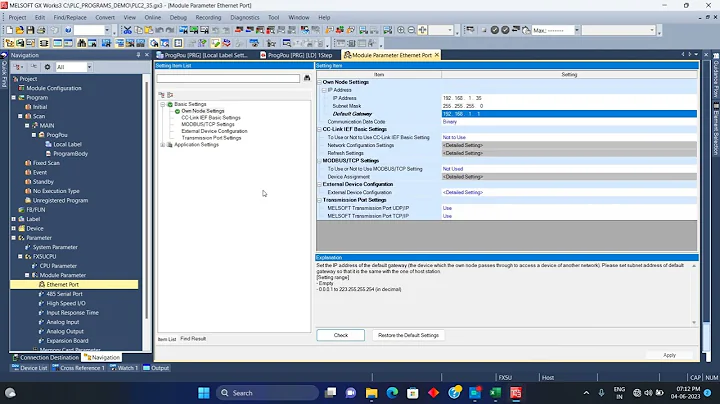This screenshot has width=720, height=404.
Task: Toggle the Navigation panel pin
Action: pos(138,55)
